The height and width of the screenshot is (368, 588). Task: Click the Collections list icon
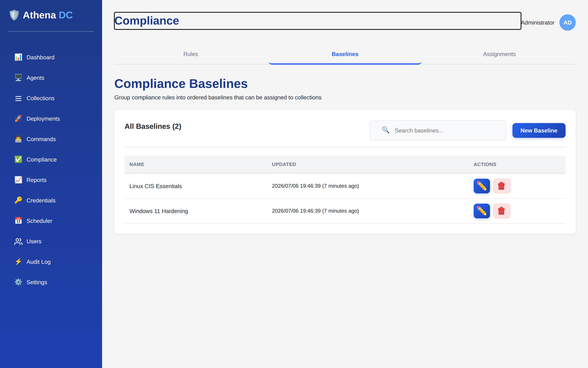click(18, 98)
